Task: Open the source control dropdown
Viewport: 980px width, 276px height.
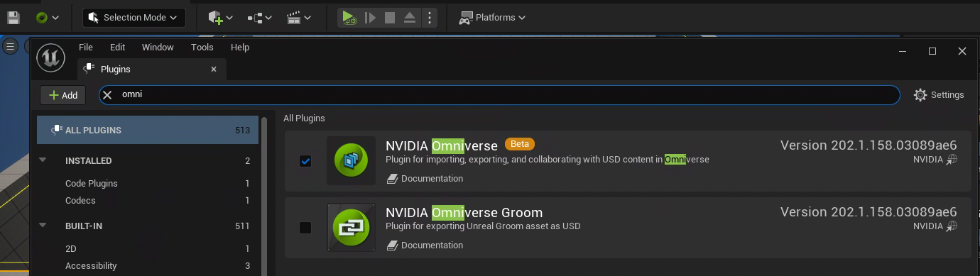Action: tap(48, 17)
